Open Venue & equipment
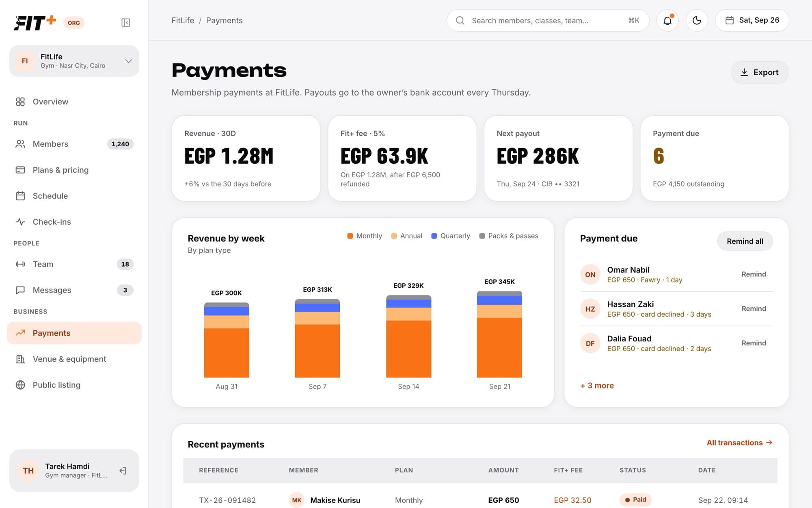812x508 pixels. pos(74,359)
